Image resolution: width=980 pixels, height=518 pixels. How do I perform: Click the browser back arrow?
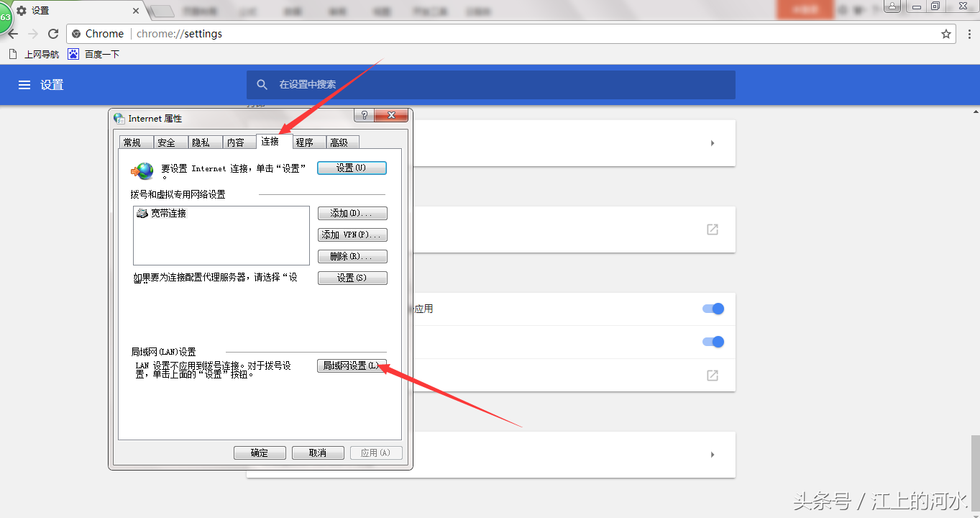point(13,34)
